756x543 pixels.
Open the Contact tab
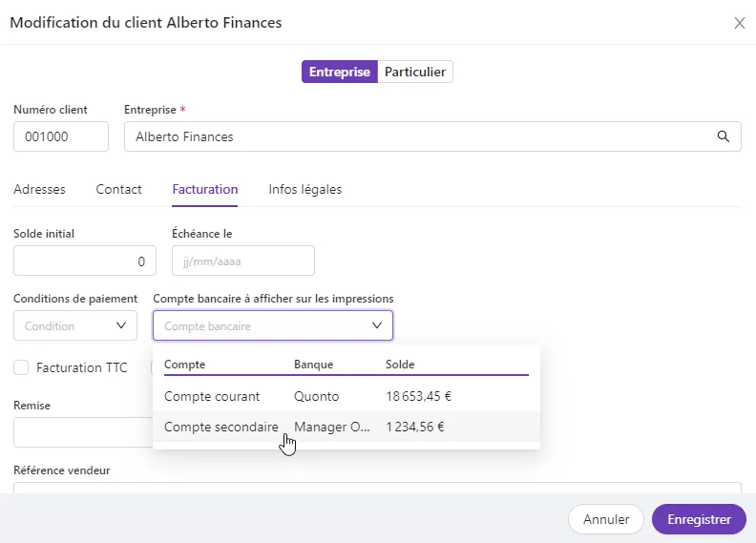pyautogui.click(x=118, y=189)
